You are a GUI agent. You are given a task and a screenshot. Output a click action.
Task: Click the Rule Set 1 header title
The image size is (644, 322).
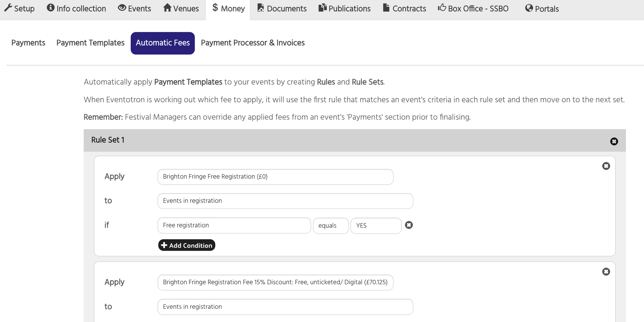(x=108, y=140)
